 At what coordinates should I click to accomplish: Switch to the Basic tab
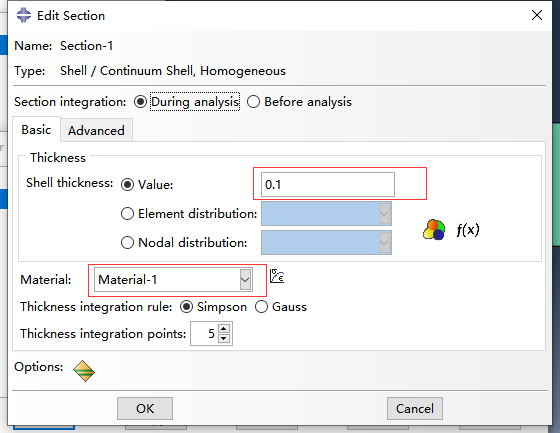pos(36,129)
